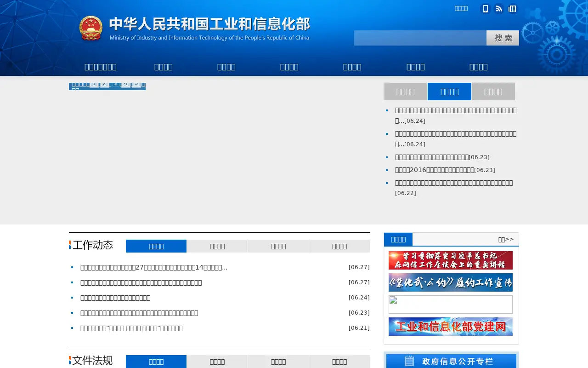The height and width of the screenshot is (368, 588).
Task: Open the right-panel news item containing 2016
Action: (x=435, y=170)
